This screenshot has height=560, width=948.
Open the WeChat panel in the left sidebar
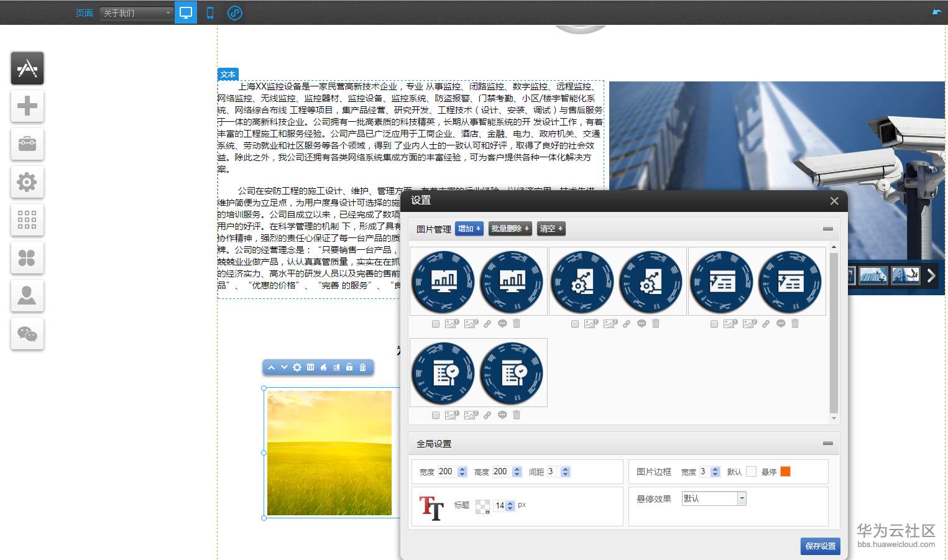pos(27,334)
